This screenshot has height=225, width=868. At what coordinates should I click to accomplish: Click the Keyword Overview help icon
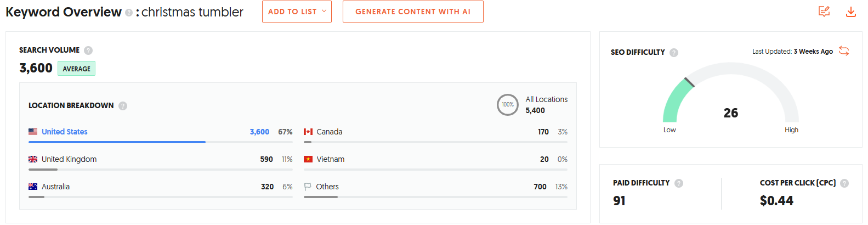129,13
